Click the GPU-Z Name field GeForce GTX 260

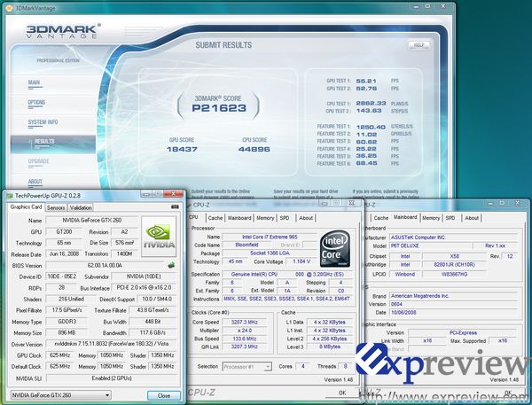(92, 220)
